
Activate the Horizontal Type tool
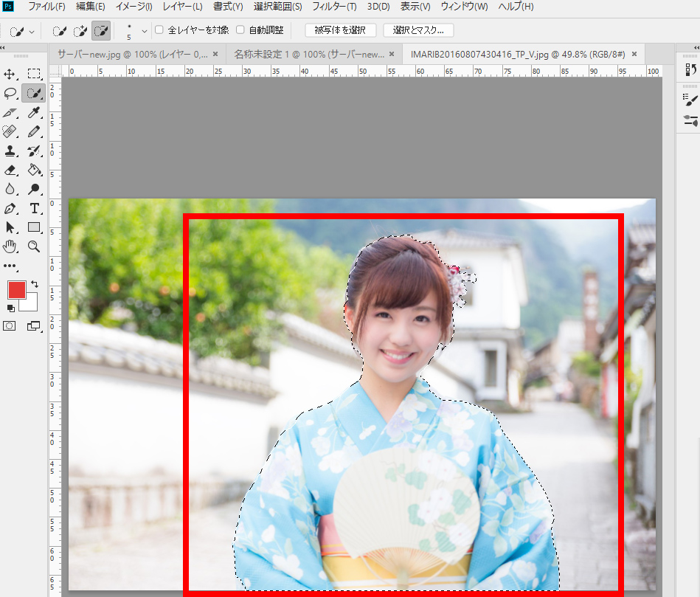(x=35, y=208)
